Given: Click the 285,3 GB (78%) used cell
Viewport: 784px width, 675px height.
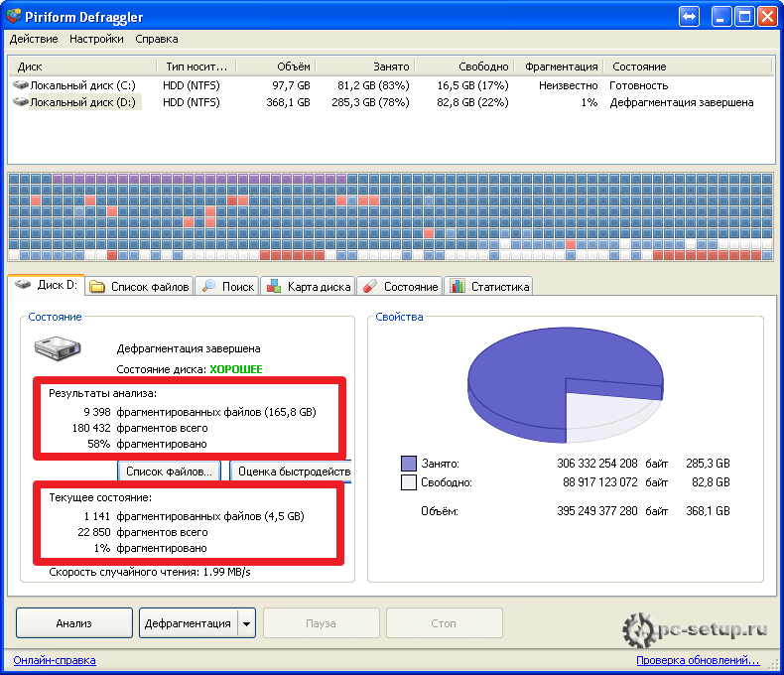Looking at the screenshot, I should 370,102.
